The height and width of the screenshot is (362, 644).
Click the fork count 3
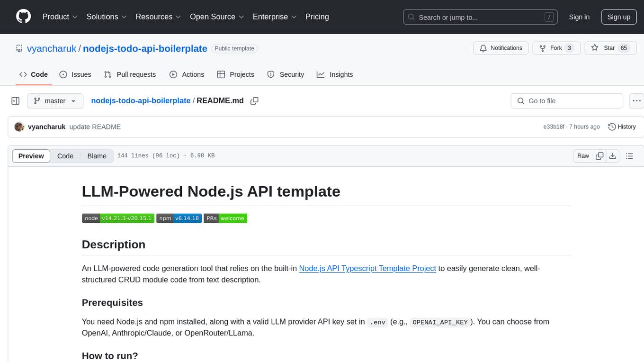tap(569, 48)
